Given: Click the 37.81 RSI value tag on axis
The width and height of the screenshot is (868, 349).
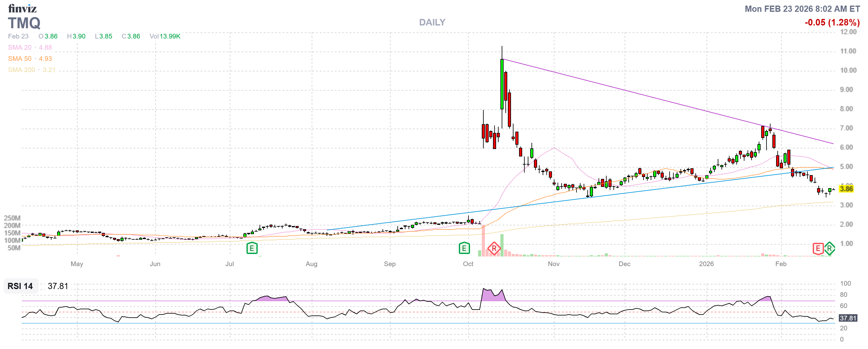Looking at the screenshot, I should click(848, 318).
